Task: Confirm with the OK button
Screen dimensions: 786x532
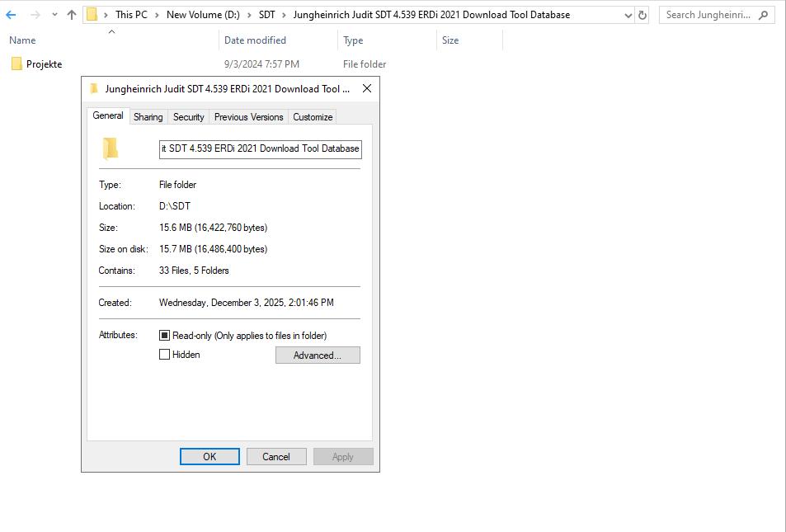Action: click(x=209, y=456)
